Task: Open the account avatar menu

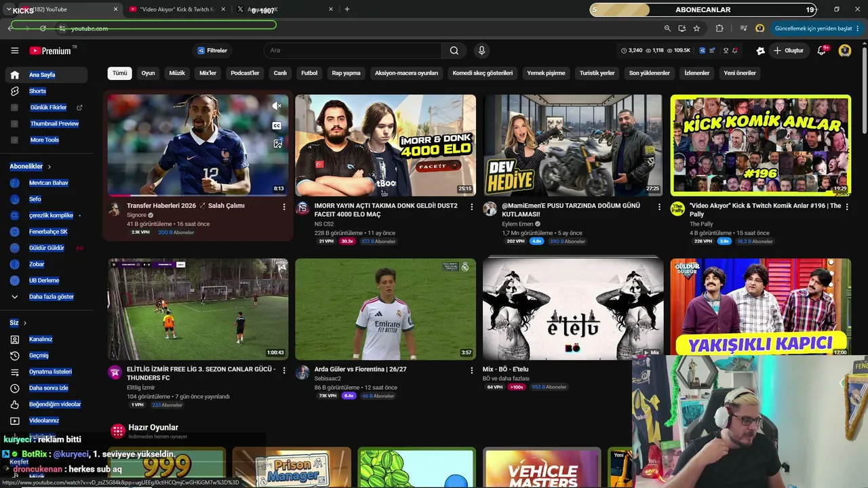Action: tap(845, 50)
